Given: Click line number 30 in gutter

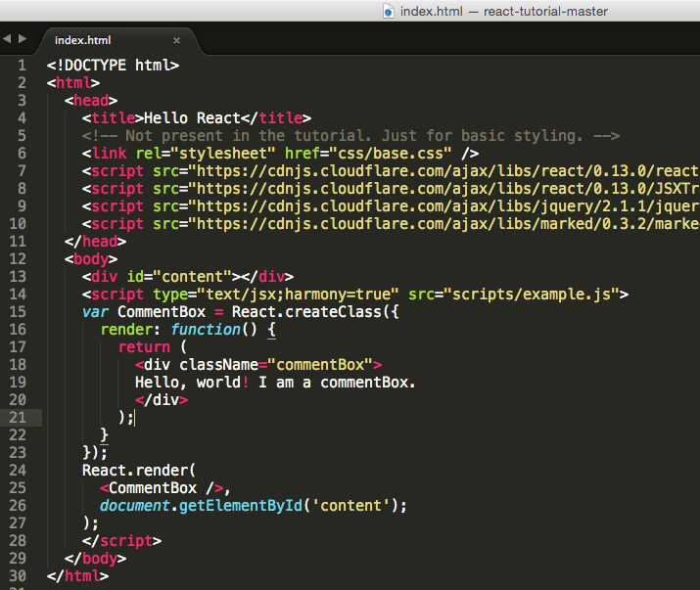Looking at the screenshot, I should [x=18, y=576].
